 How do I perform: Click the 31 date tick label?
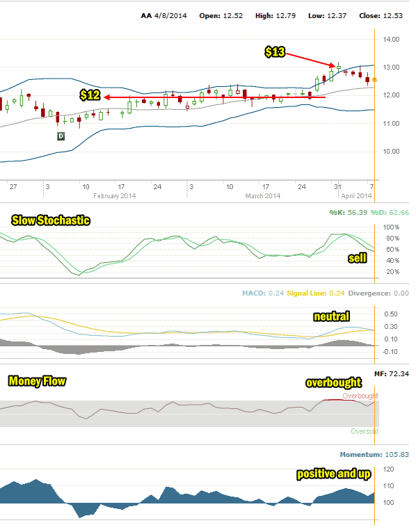tap(337, 187)
